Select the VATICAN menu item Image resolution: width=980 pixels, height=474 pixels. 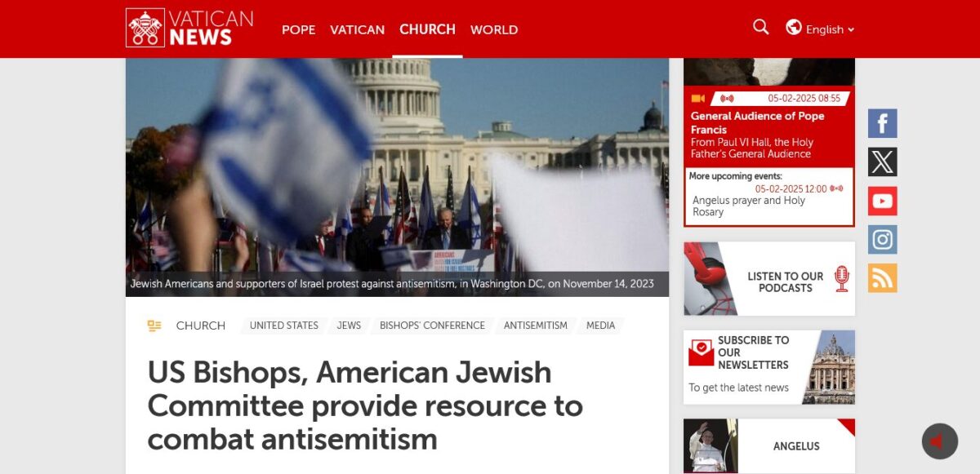tap(357, 29)
